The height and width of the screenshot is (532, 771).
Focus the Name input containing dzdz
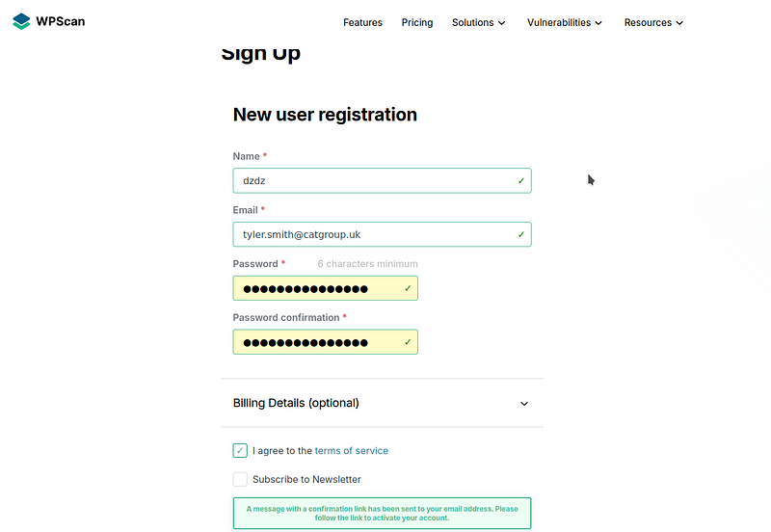pos(382,180)
